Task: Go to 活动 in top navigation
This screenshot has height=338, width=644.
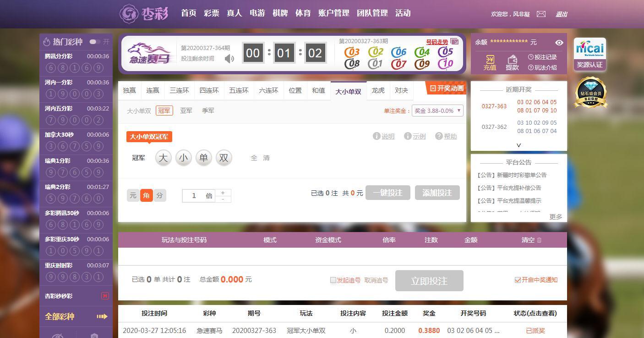Action: coord(403,13)
